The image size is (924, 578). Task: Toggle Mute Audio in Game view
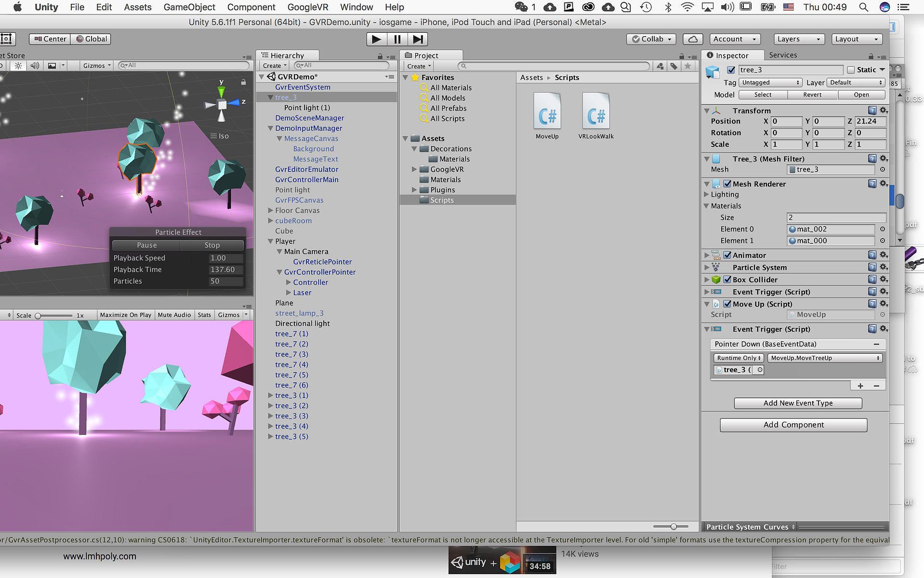click(x=174, y=315)
